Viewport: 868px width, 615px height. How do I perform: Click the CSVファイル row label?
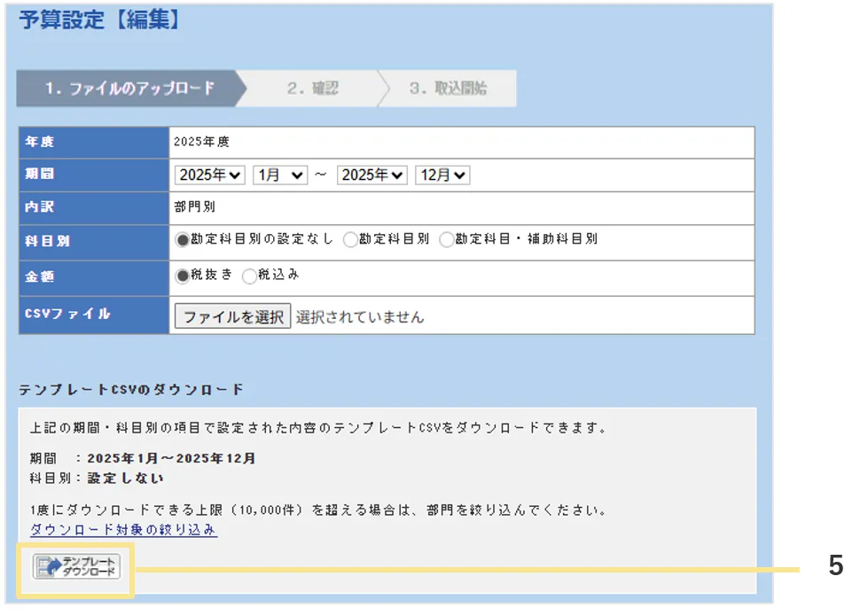(68, 315)
